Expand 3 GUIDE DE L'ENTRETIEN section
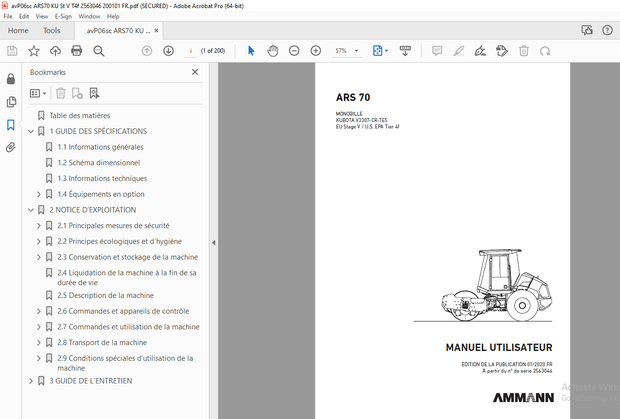620x419 pixels. point(31,381)
